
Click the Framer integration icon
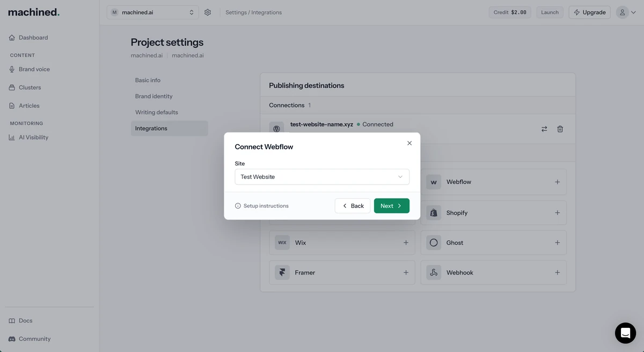click(282, 272)
